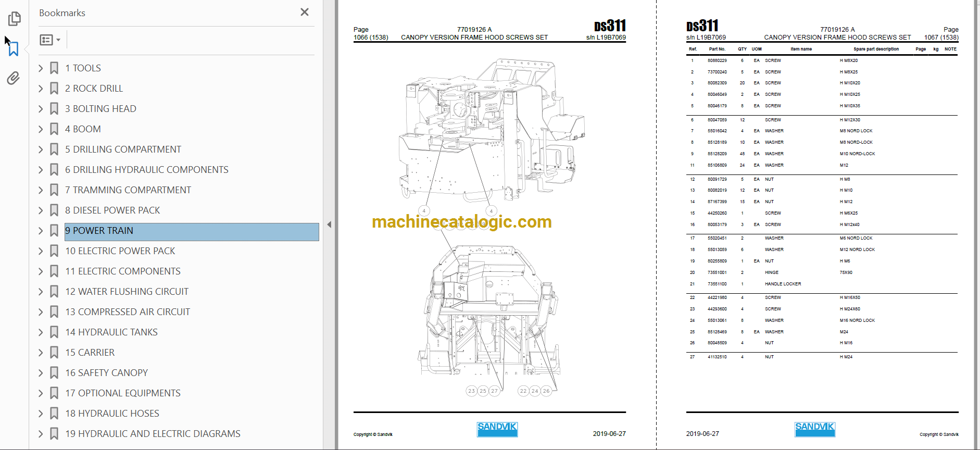The image size is (980, 450).
Task: Expand the 5 DRILLING COMPARTMENT bookmark
Action: (41, 149)
